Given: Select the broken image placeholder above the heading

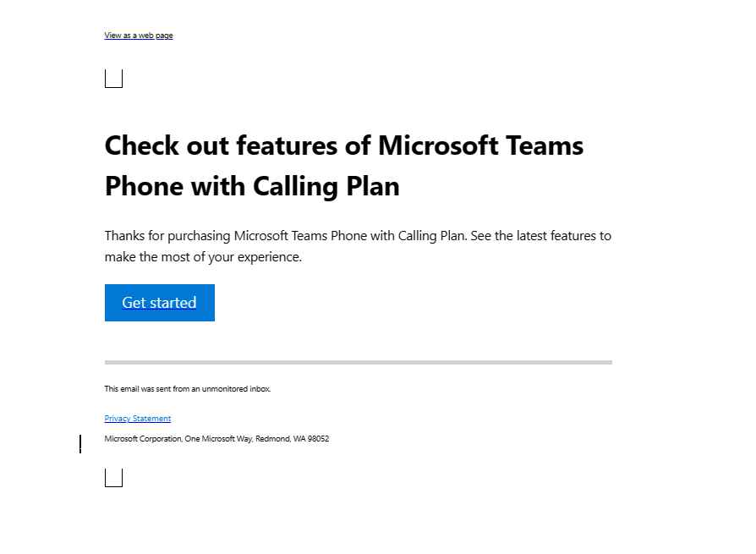Looking at the screenshot, I should pos(114,79).
